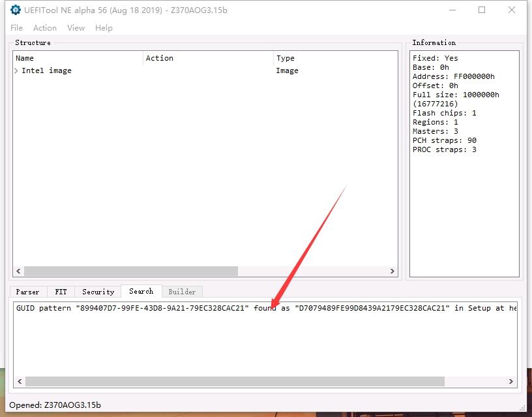Click the UEFITool gear app icon
The image size is (532, 417).
click(x=16, y=10)
